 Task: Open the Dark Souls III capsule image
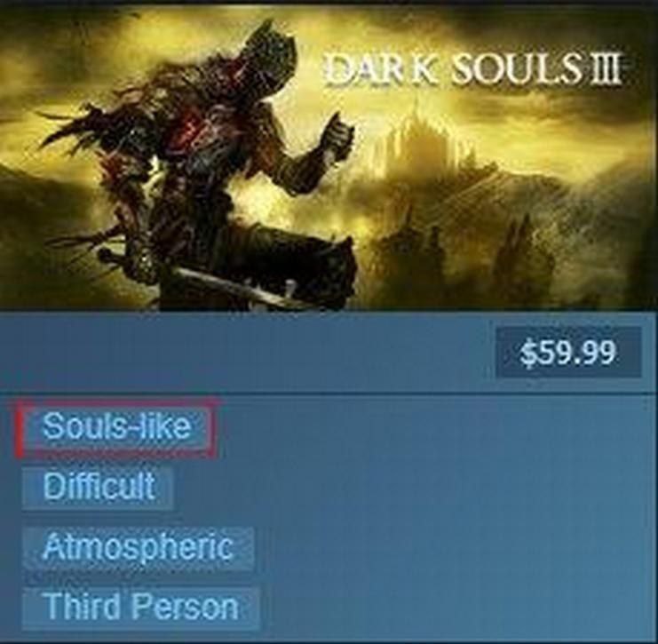click(329, 157)
